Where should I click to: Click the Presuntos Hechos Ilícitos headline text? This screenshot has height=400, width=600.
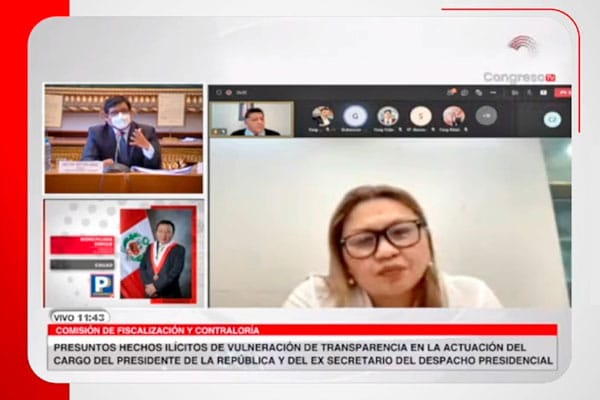pyautogui.click(x=302, y=353)
